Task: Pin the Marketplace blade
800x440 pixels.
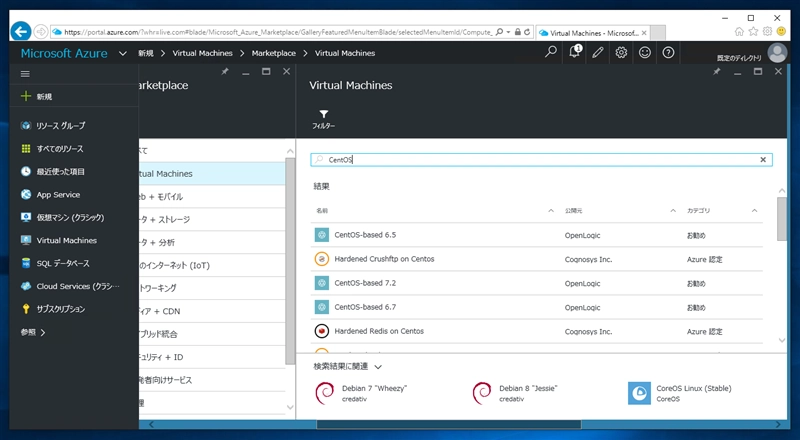Action: 225,71
